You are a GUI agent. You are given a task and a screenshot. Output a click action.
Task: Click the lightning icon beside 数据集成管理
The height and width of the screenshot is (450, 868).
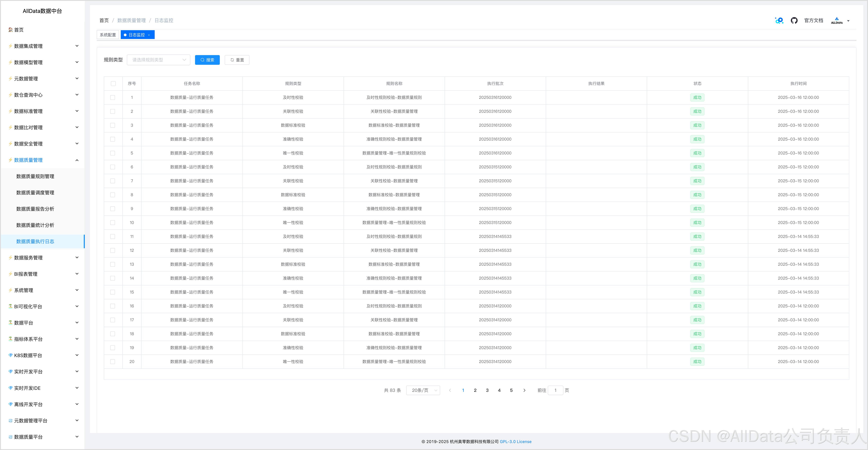[11, 46]
